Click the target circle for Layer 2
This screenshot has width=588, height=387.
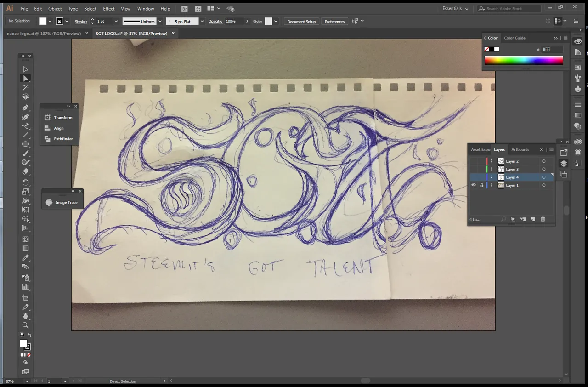click(x=544, y=161)
